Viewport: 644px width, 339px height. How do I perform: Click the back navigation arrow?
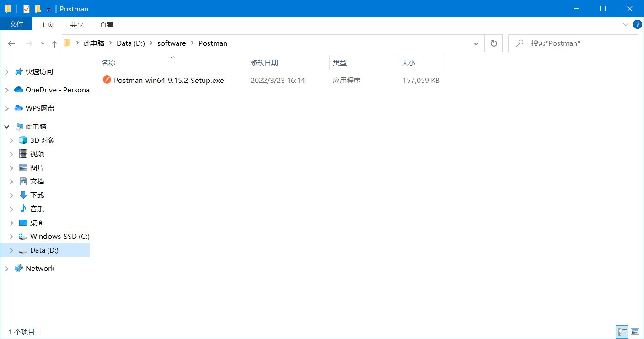pos(11,43)
